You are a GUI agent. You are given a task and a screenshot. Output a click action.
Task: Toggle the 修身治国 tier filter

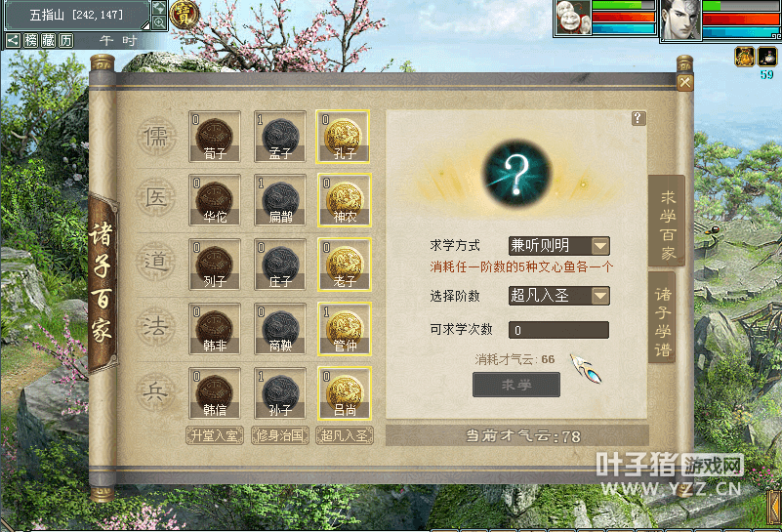tap(280, 435)
